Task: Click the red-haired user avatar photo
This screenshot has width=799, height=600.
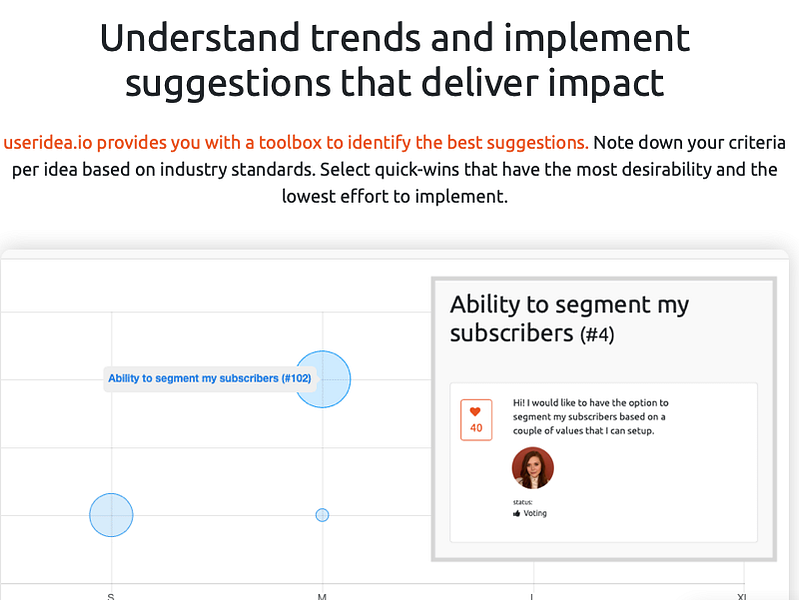Action: (x=532, y=468)
